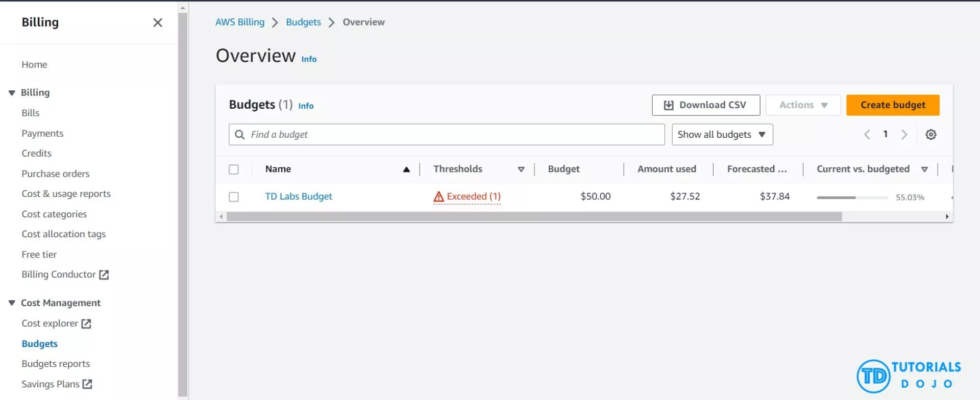Image resolution: width=980 pixels, height=400 pixels.
Task: Click the Savings Plans external link icon
Action: click(87, 384)
